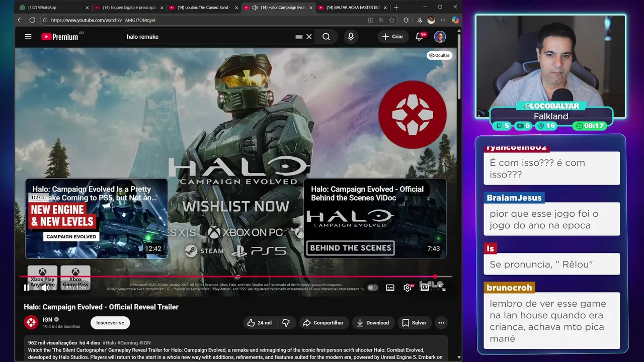Download the video
The height and width of the screenshot is (362, 644).
(373, 323)
